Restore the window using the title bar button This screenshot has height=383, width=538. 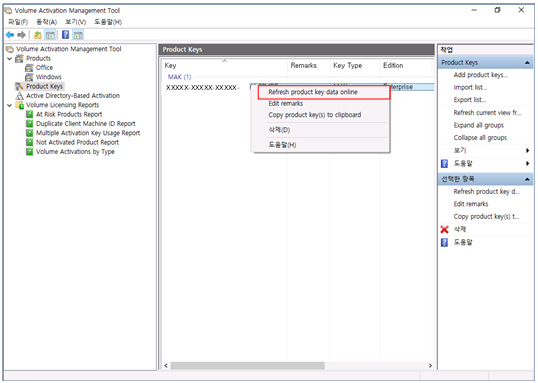[x=497, y=10]
